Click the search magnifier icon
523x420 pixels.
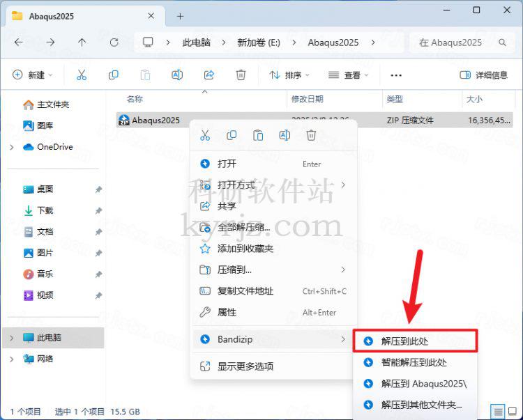click(x=502, y=42)
